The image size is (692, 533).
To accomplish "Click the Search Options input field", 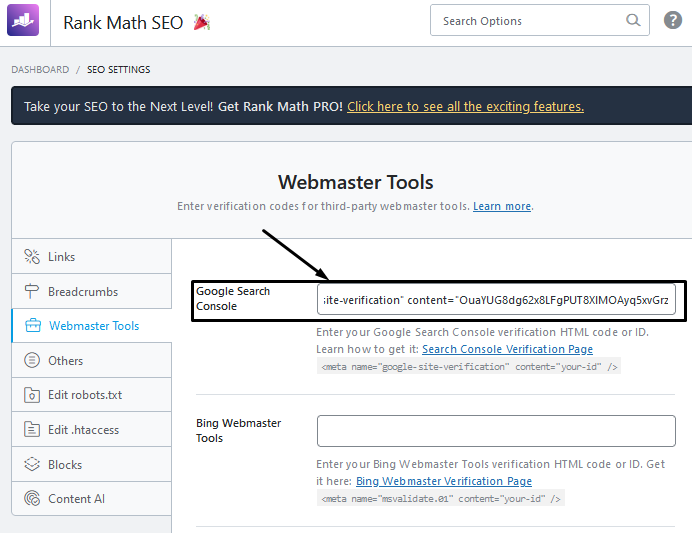I will 540,20.
